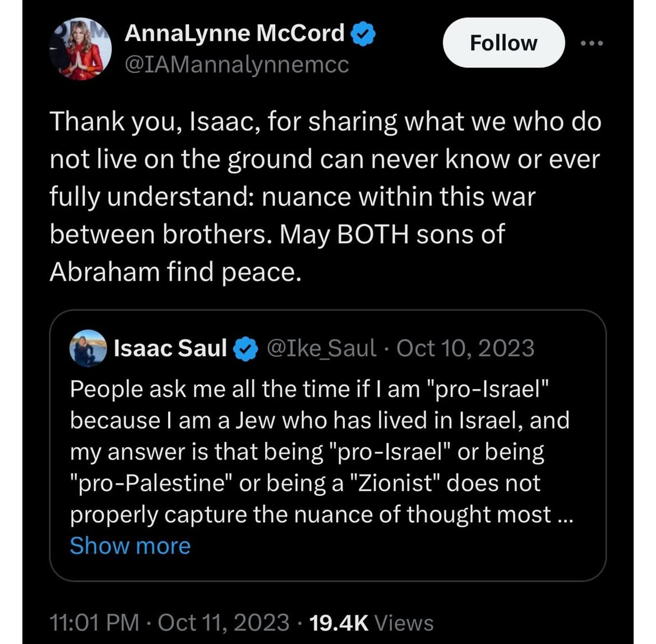Click the verified badge next to Isaac Saul
656x644 pixels.
click(246, 349)
